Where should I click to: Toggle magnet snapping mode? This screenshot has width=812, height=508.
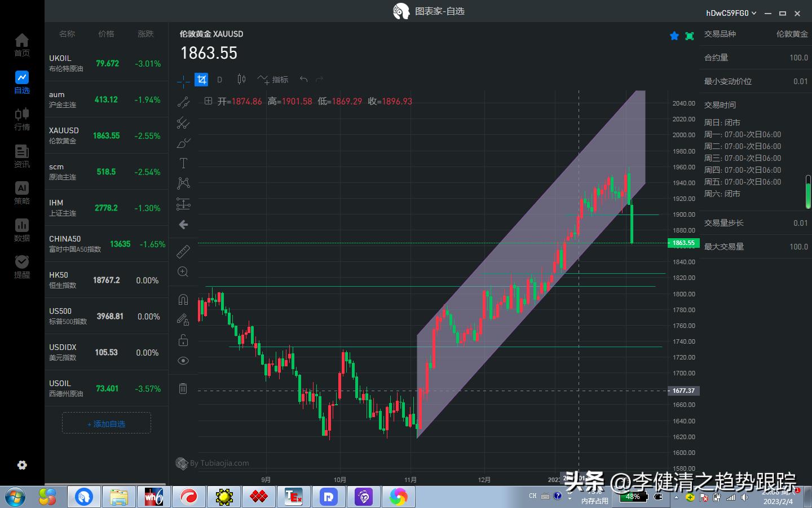pos(183,299)
